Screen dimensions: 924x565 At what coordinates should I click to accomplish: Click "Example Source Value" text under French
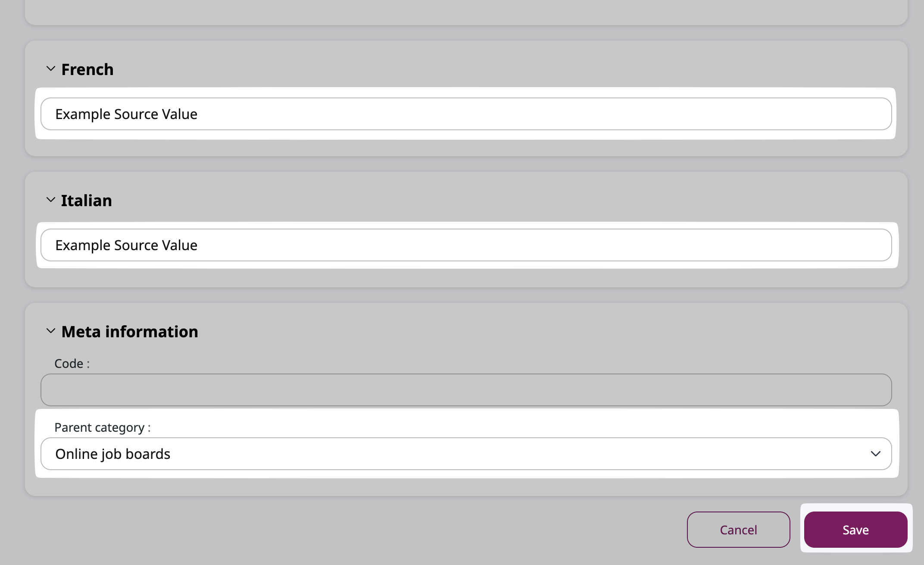pyautogui.click(x=126, y=114)
